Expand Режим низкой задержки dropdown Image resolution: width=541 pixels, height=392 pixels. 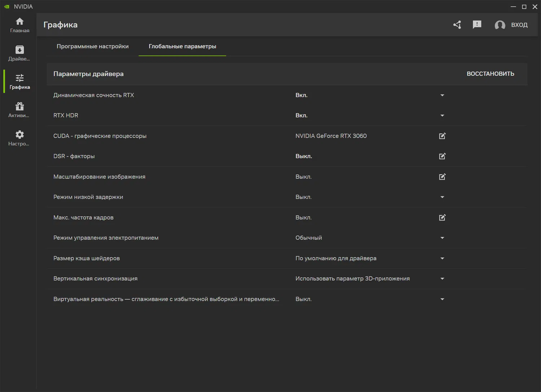(442, 197)
